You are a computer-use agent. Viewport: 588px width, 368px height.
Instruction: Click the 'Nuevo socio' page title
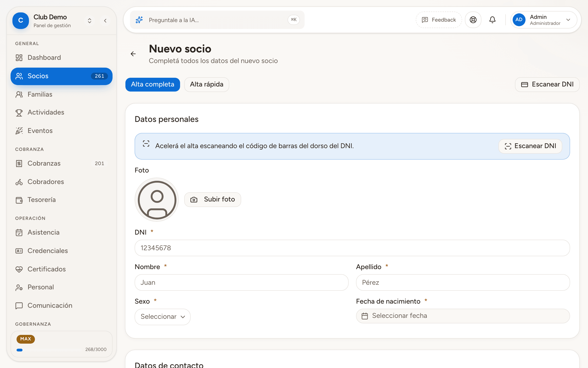point(180,49)
